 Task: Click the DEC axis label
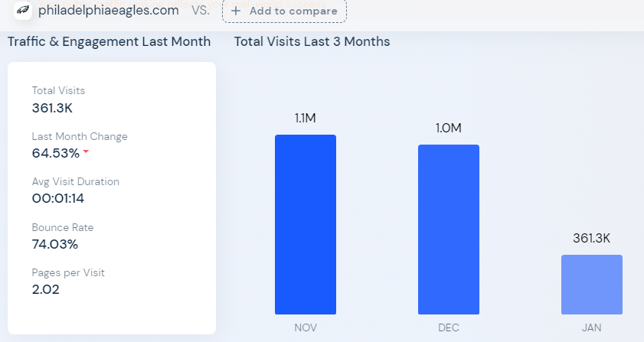click(448, 327)
